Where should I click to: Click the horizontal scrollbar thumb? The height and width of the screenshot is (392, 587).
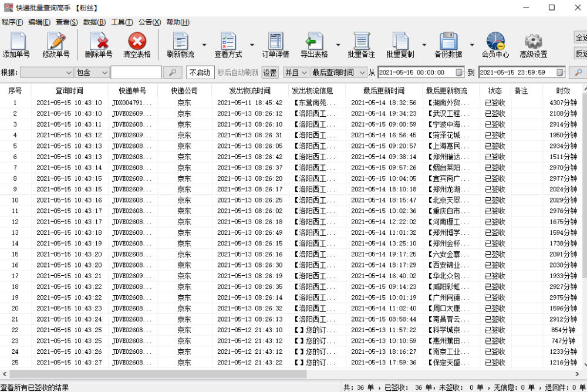[158, 374]
